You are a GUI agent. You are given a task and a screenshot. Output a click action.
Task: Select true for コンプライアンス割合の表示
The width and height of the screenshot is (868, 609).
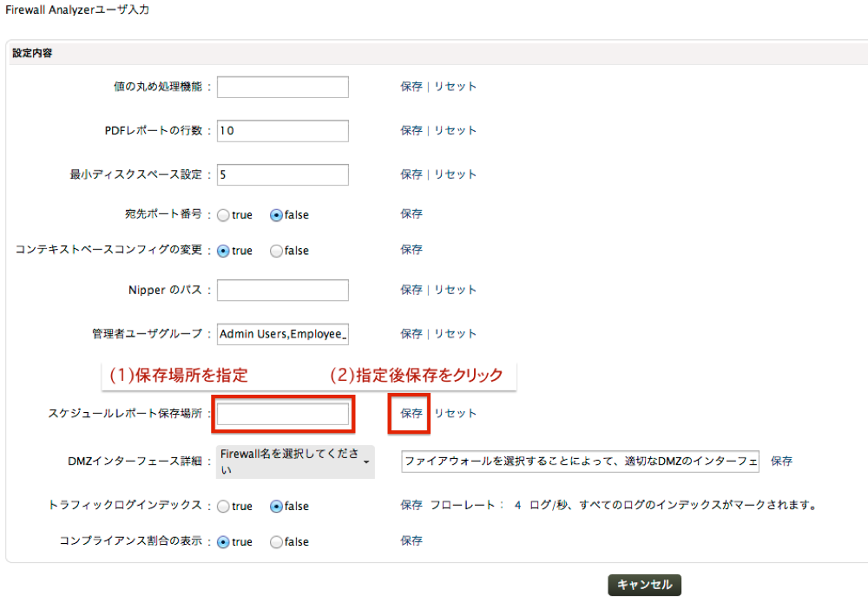(223, 542)
